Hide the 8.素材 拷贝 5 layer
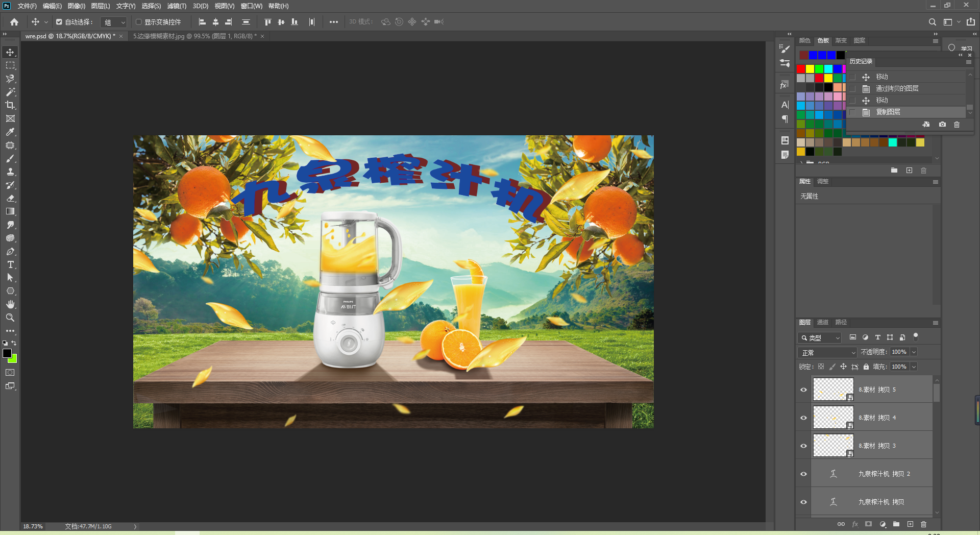Screen dimensions: 980x535 803,390
